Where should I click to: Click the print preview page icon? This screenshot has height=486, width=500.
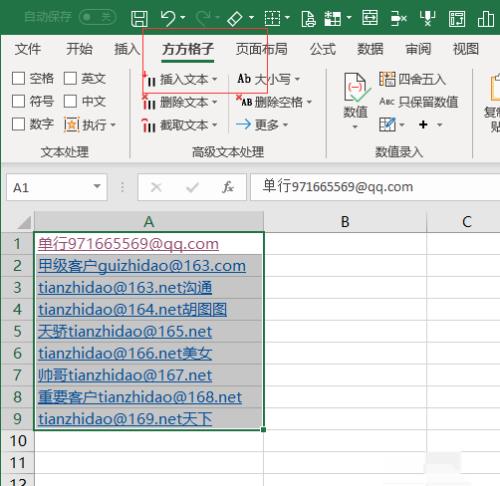308,18
